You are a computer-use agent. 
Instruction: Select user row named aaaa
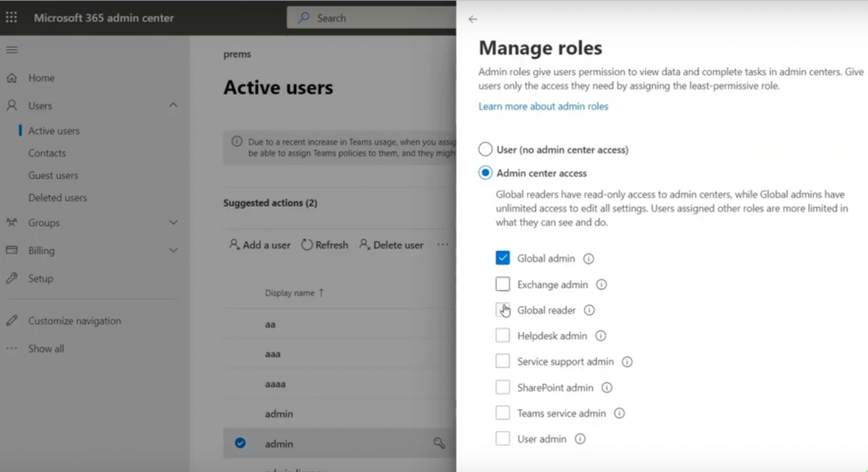tap(275, 384)
